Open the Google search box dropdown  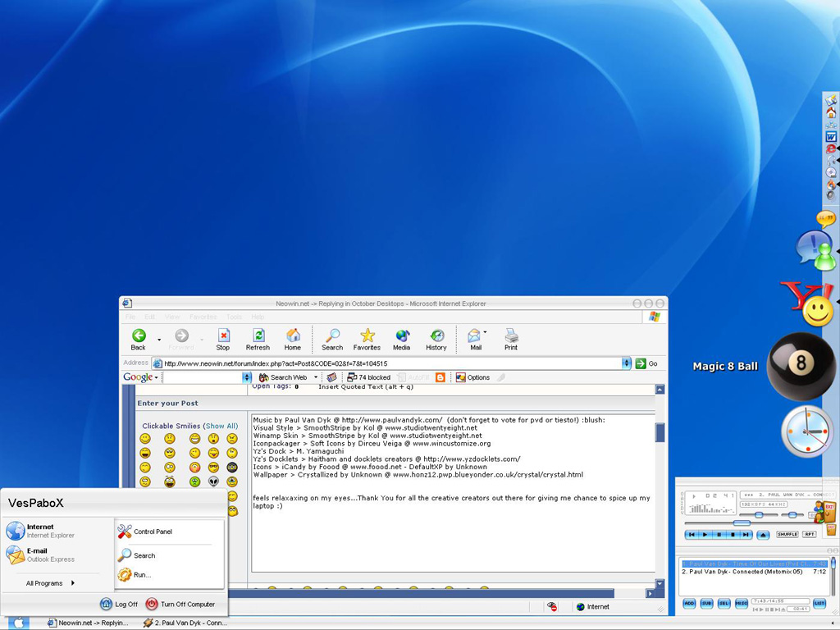pyautogui.click(x=247, y=377)
